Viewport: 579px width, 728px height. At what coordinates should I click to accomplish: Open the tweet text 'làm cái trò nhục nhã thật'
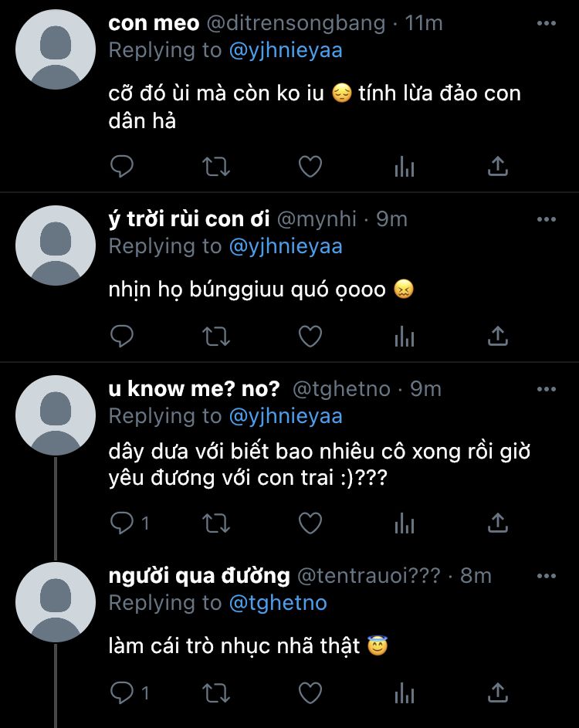[x=234, y=646]
